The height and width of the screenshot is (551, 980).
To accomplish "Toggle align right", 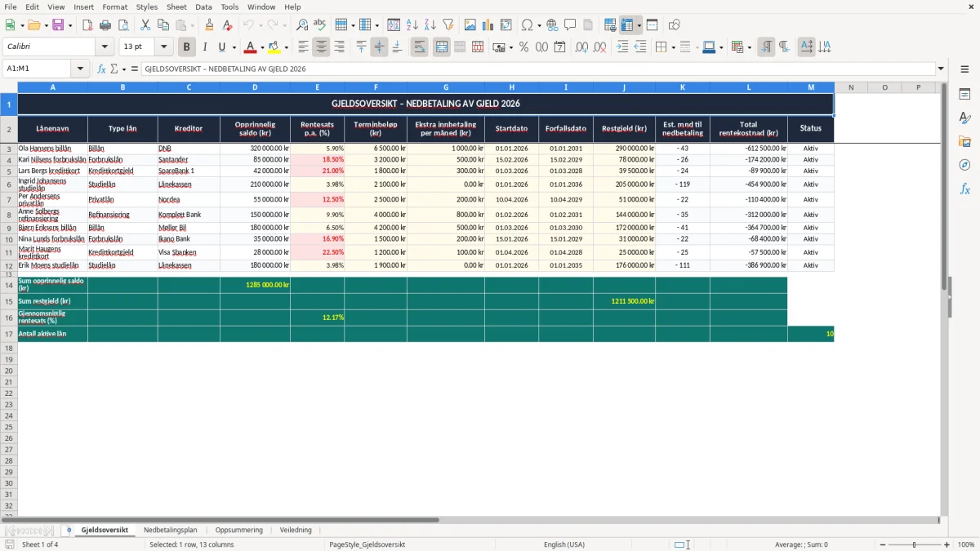I will [x=340, y=47].
